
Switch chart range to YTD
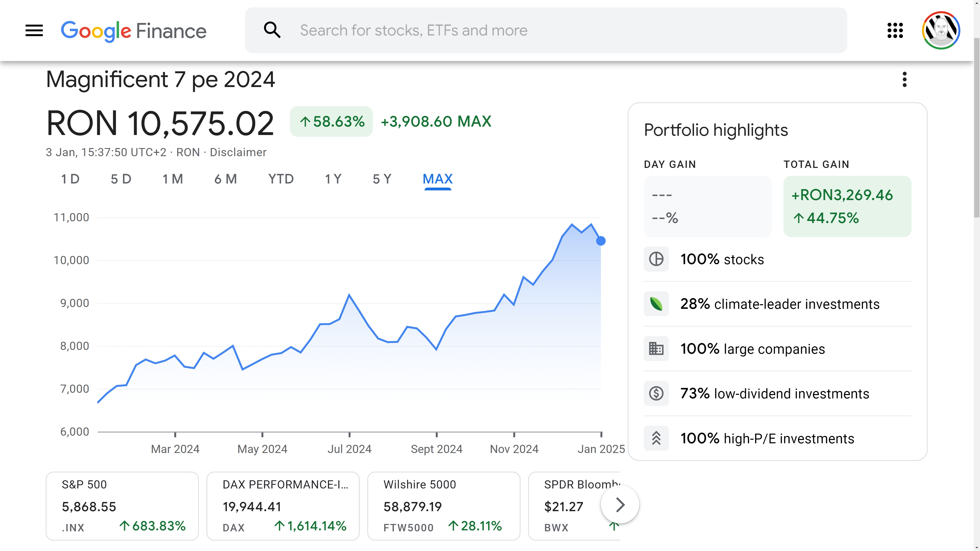281,179
